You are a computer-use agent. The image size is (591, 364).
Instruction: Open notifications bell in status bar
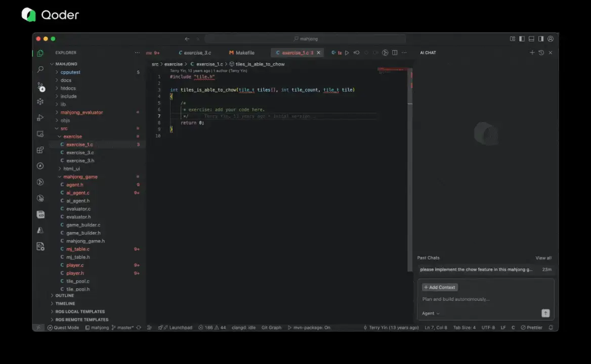[551, 328]
